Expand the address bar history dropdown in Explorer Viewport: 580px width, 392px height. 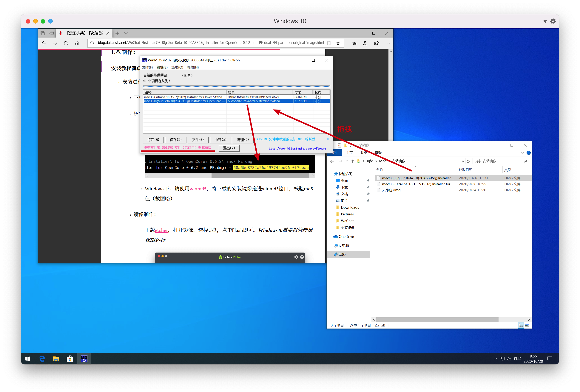coord(463,161)
